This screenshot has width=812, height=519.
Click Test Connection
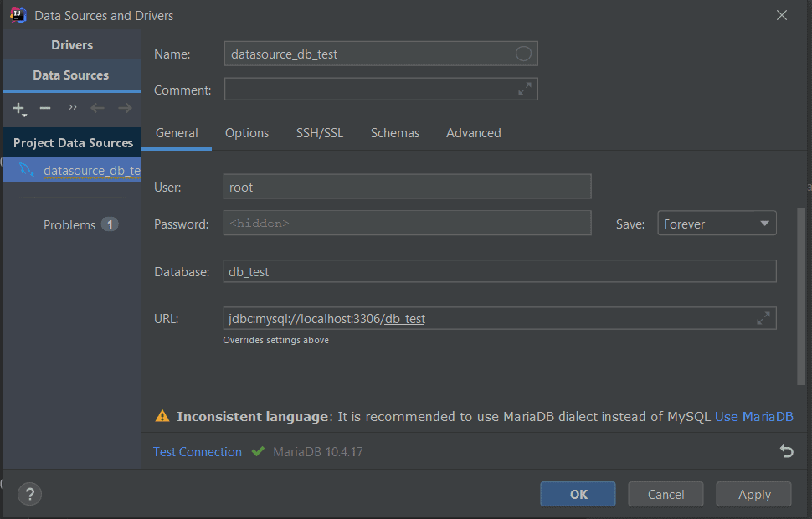click(197, 451)
